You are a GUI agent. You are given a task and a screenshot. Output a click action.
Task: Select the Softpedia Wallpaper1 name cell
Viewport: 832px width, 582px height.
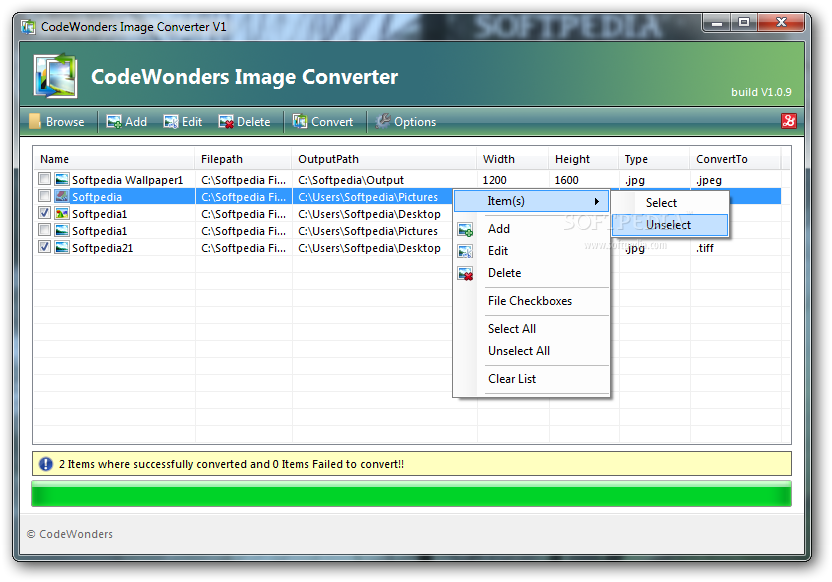pos(127,180)
